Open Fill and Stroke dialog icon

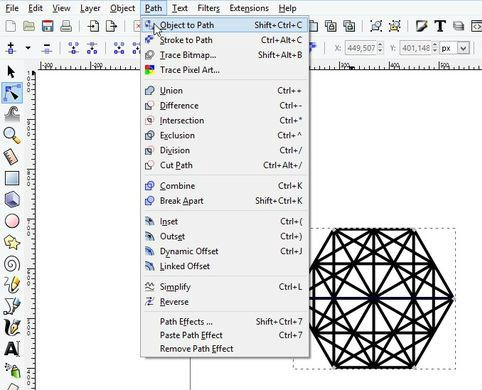point(422,26)
